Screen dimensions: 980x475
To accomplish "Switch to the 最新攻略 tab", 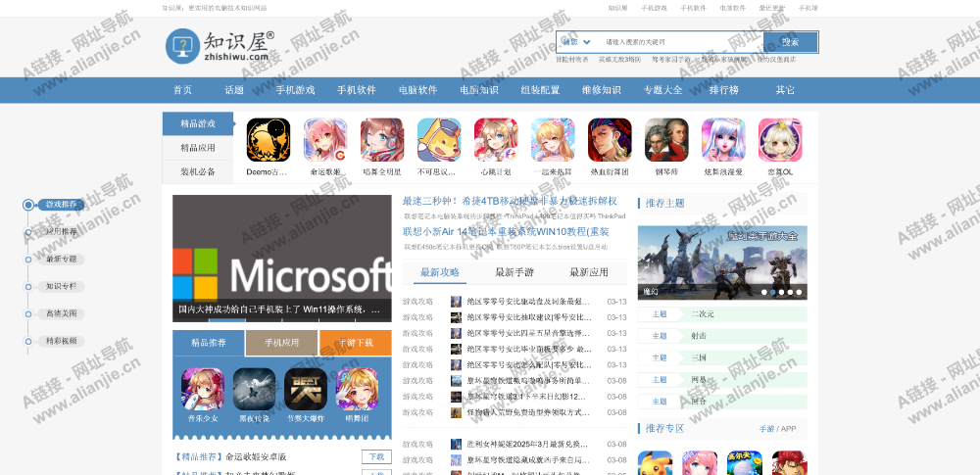I will click(440, 272).
